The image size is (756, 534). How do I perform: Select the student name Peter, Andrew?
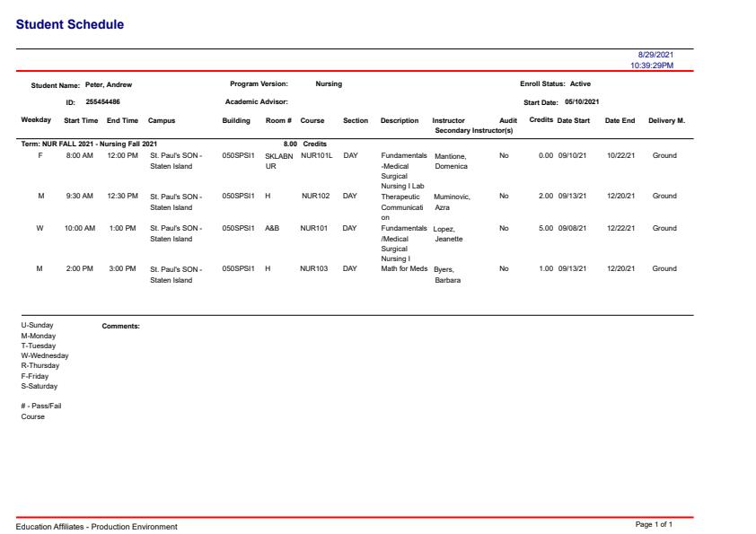108,84
